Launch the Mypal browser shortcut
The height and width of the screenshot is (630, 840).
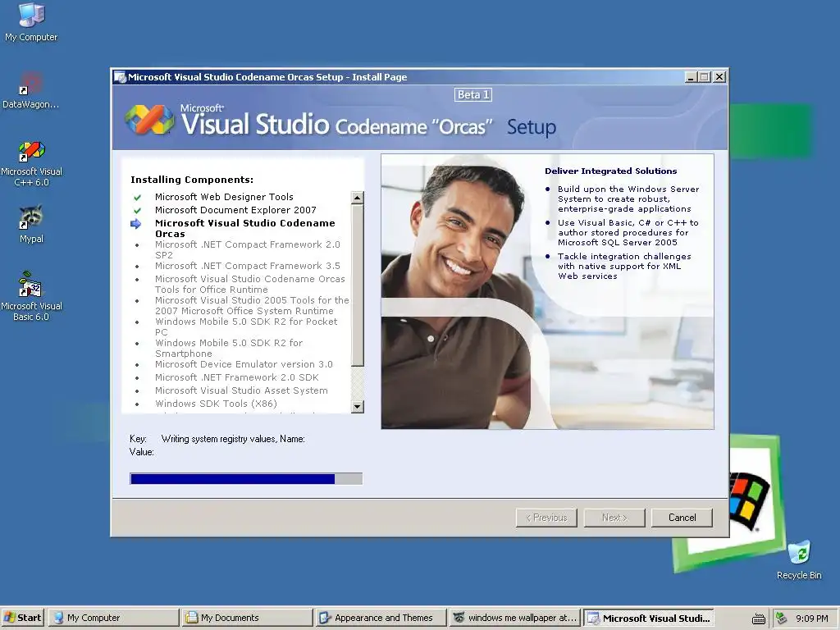pyautogui.click(x=31, y=225)
